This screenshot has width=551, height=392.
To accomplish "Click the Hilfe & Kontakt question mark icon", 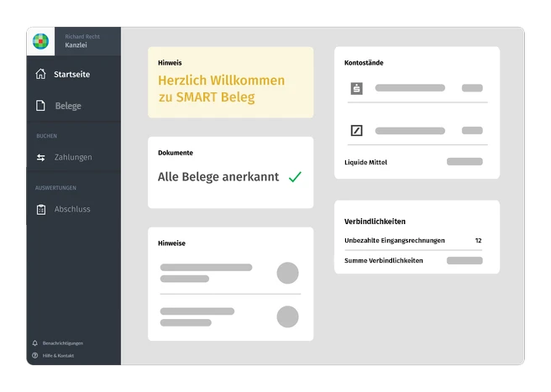I will click(35, 355).
